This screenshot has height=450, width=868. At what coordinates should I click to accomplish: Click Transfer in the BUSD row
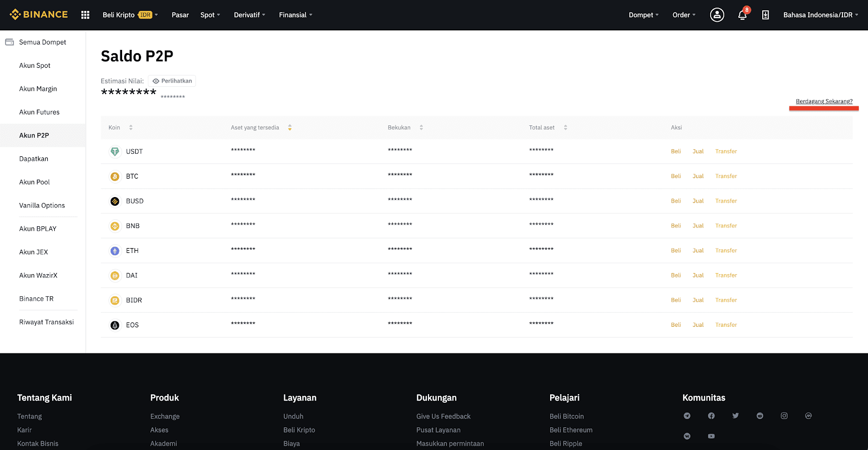tap(726, 201)
